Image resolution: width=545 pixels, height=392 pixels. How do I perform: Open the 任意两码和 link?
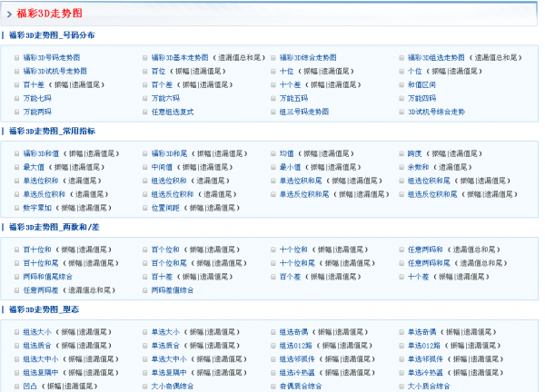[x=425, y=250]
